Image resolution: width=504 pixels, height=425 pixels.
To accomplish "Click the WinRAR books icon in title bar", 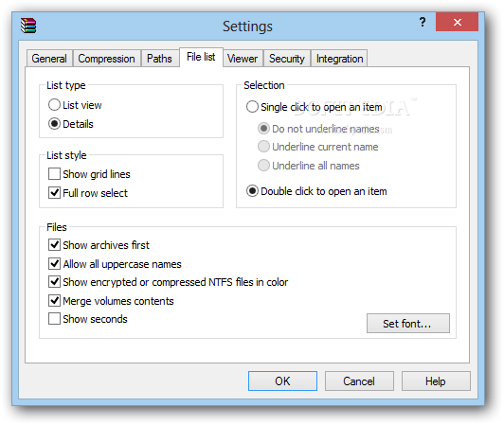I will (x=28, y=26).
